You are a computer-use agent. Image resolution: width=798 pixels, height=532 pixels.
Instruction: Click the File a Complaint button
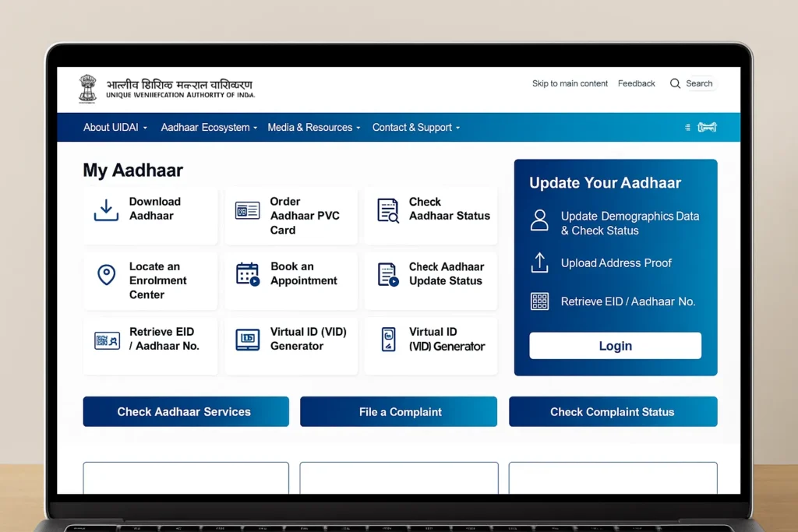click(398, 411)
